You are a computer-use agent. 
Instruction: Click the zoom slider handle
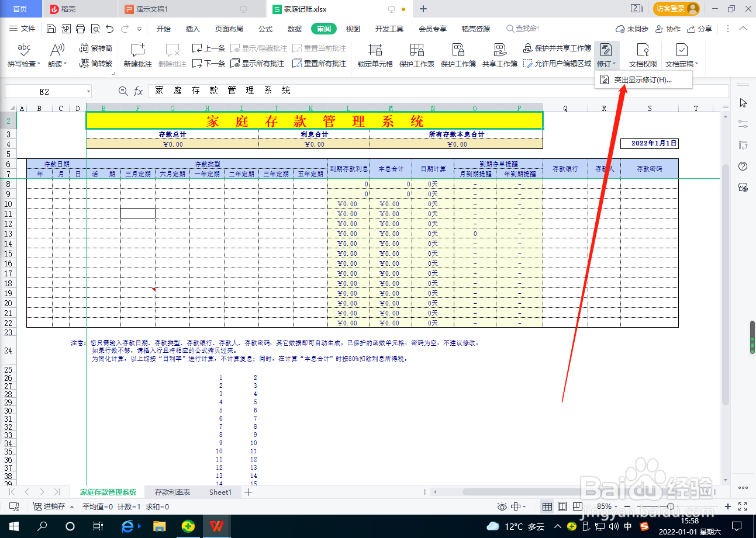point(671,506)
